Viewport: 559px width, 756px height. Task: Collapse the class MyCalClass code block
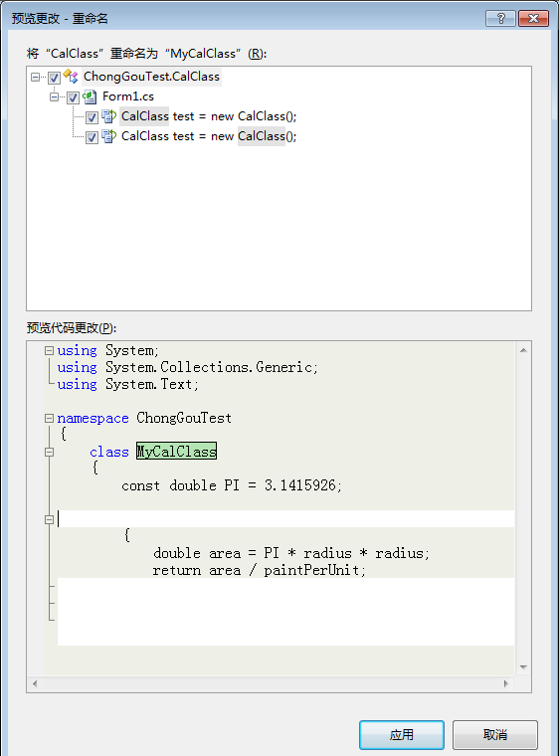tap(49, 452)
